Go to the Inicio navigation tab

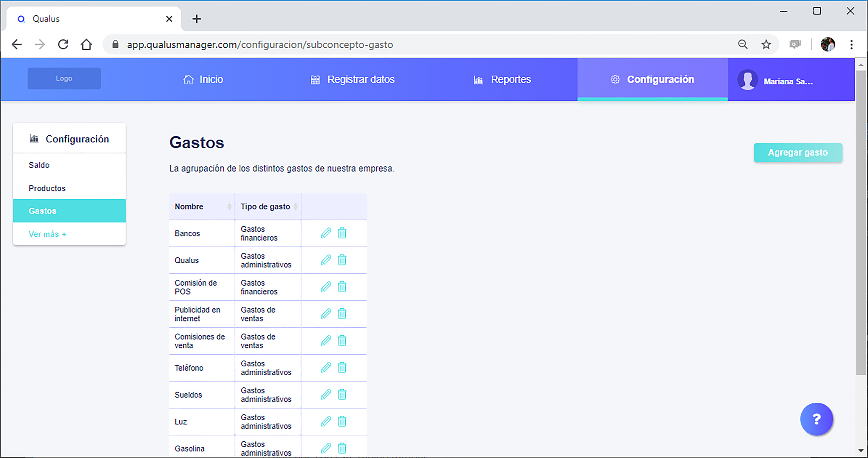click(x=203, y=80)
